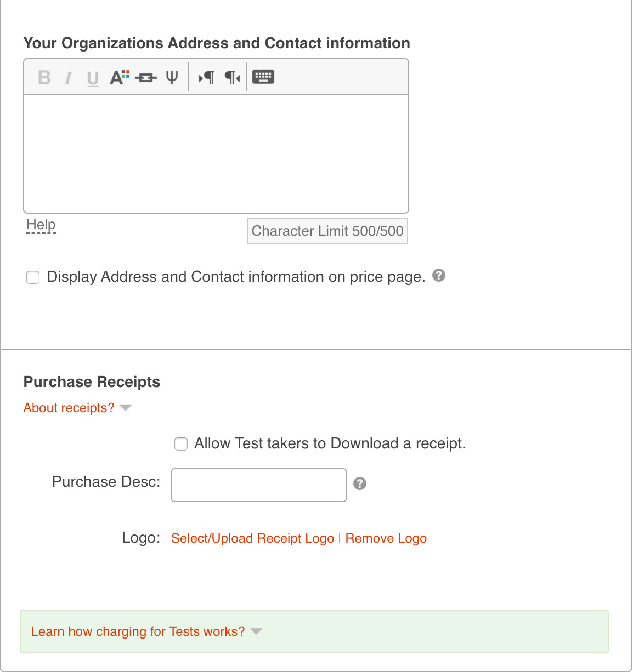Click Select/Upload Receipt Logo link

tap(252, 538)
